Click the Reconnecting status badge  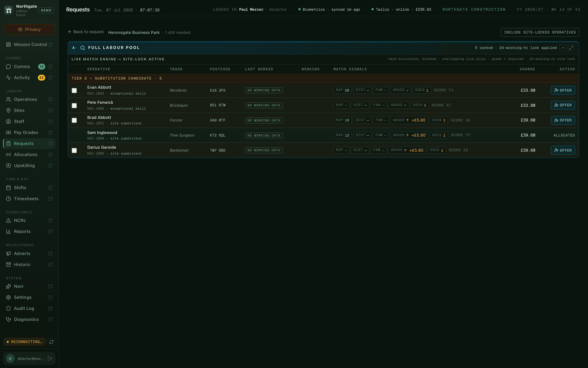coord(24,342)
